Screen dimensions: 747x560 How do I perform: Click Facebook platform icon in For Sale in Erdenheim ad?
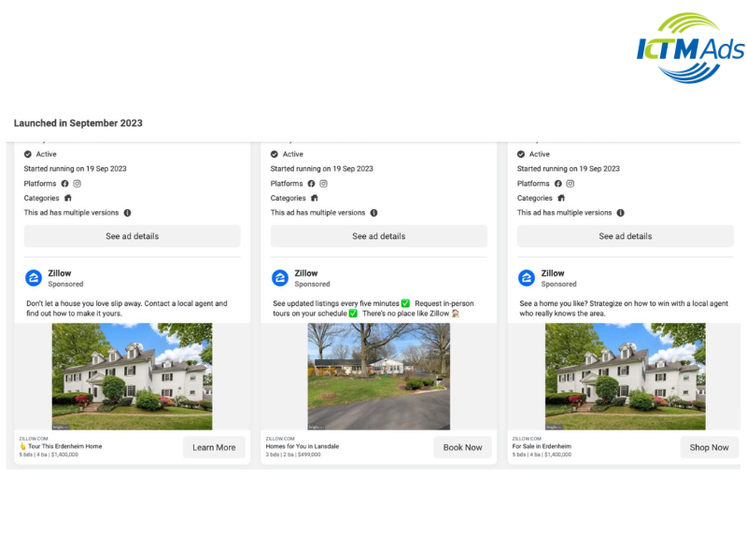click(557, 183)
